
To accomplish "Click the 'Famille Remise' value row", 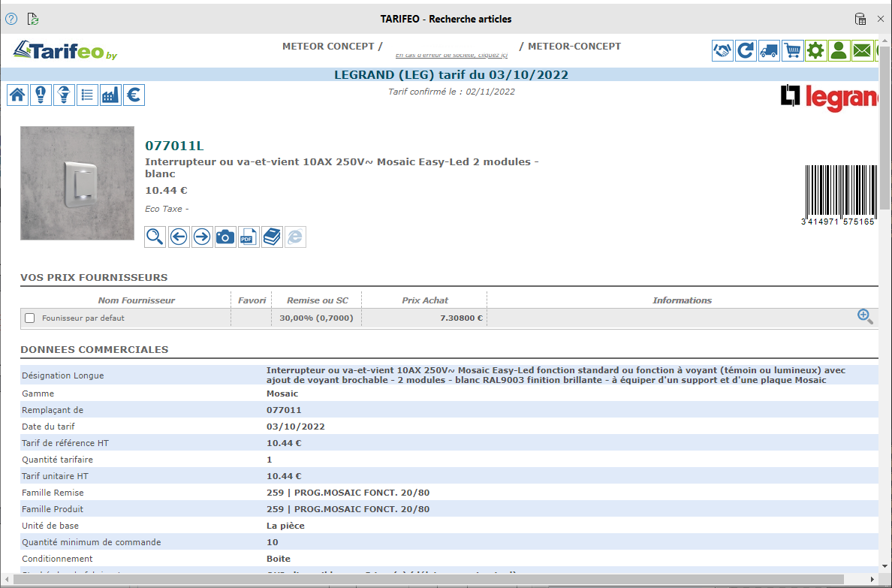I will (x=348, y=493).
